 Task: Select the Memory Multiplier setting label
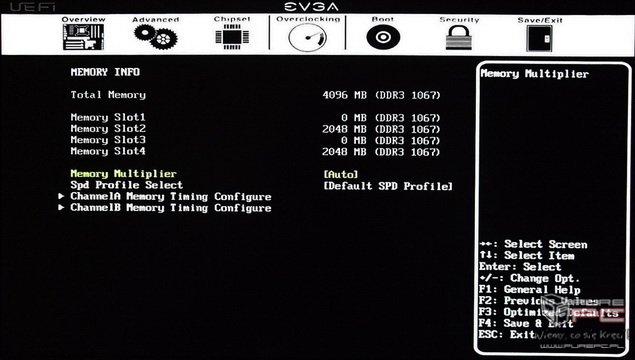(124, 174)
